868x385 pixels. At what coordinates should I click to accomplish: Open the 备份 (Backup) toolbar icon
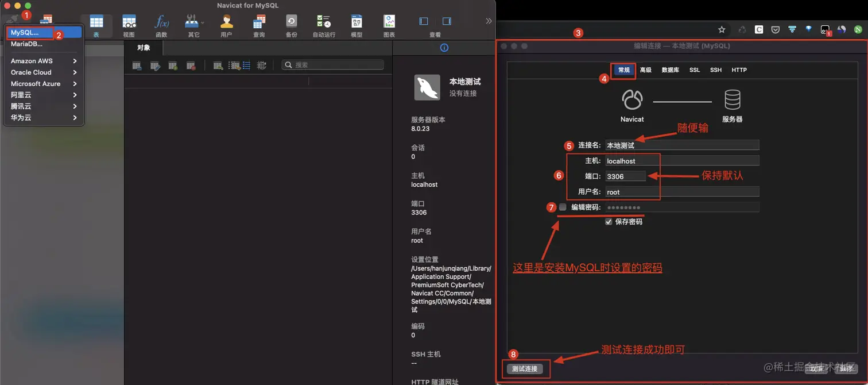coord(292,26)
